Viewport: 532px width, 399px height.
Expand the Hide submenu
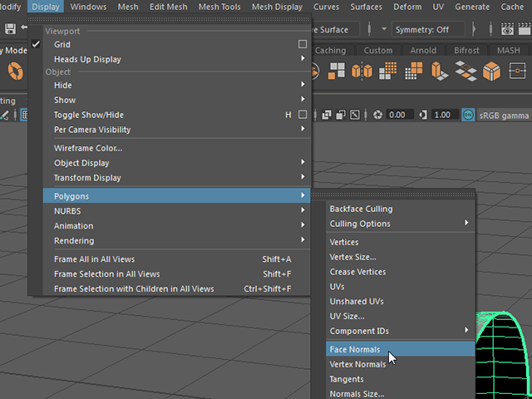coord(303,85)
